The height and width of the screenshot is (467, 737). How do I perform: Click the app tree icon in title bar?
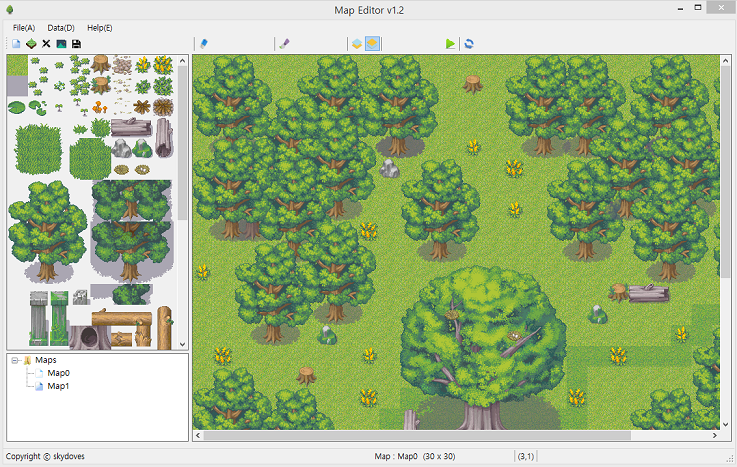(x=9, y=10)
